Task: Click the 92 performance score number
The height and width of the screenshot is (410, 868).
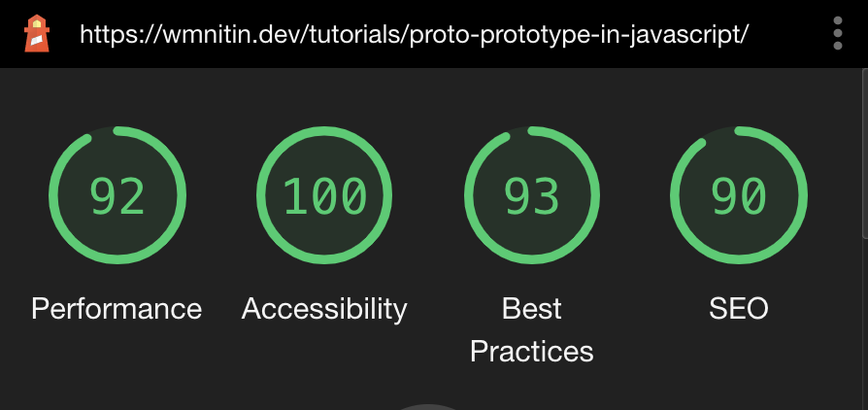Action: tap(117, 196)
